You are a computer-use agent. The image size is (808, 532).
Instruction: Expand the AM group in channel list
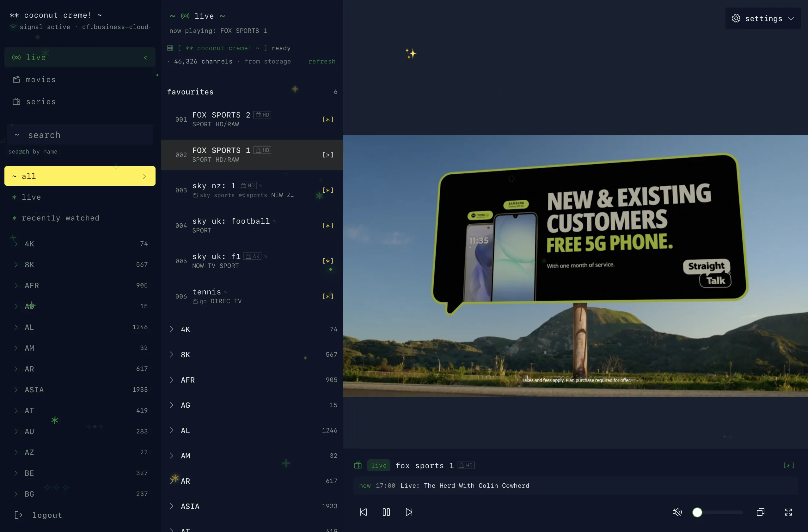click(x=252, y=456)
